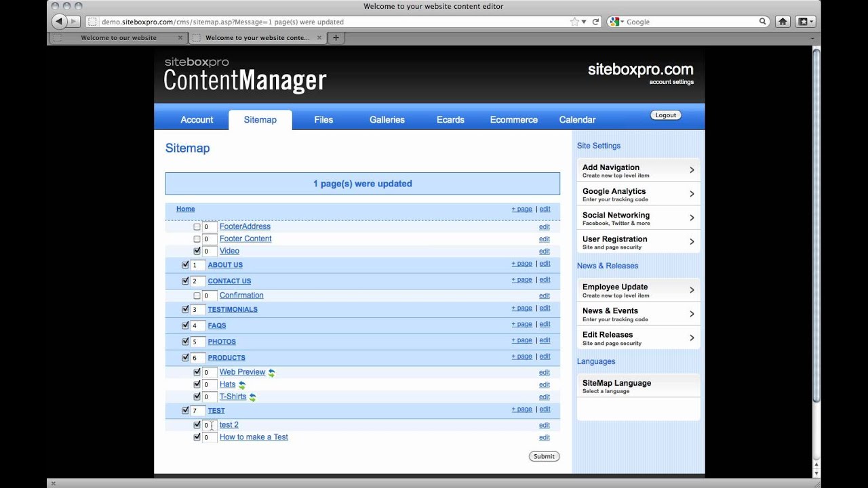Open SiteMap Language setting
The width and height of the screenshot is (868, 488).
[638, 386]
